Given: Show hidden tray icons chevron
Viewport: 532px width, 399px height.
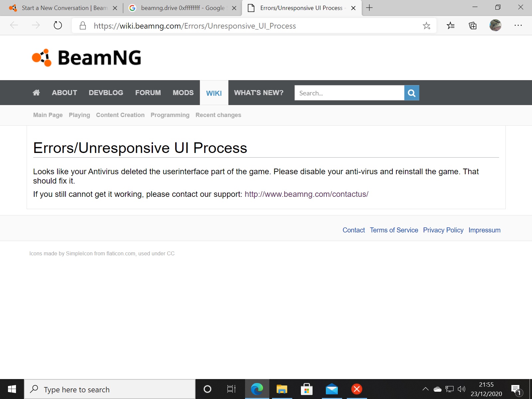Looking at the screenshot, I should (425, 389).
